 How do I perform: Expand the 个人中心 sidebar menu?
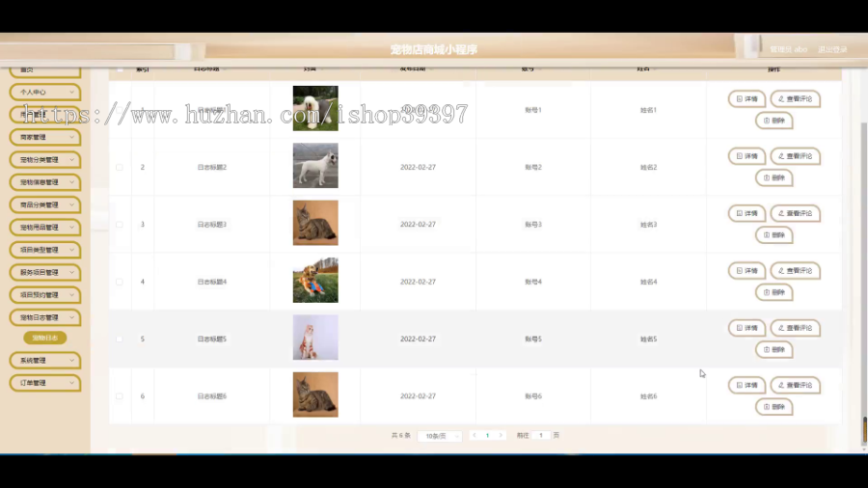coord(44,93)
